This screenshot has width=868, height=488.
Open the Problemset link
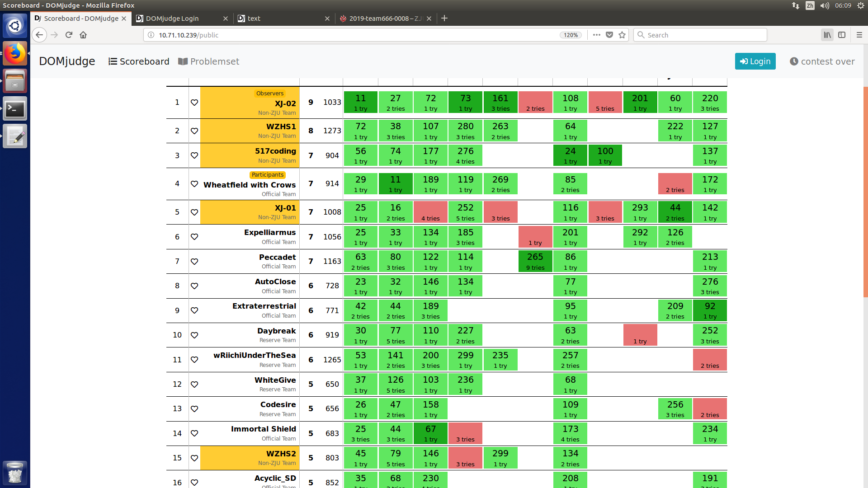click(209, 61)
